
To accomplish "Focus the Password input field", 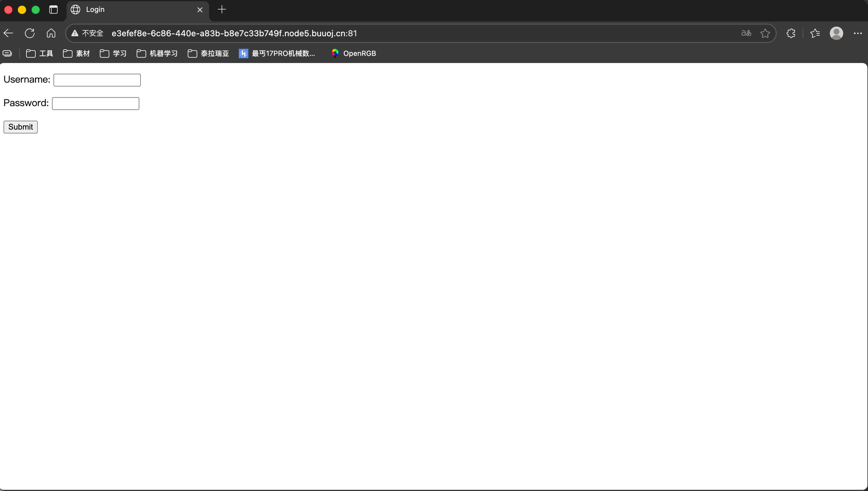I will [x=96, y=103].
